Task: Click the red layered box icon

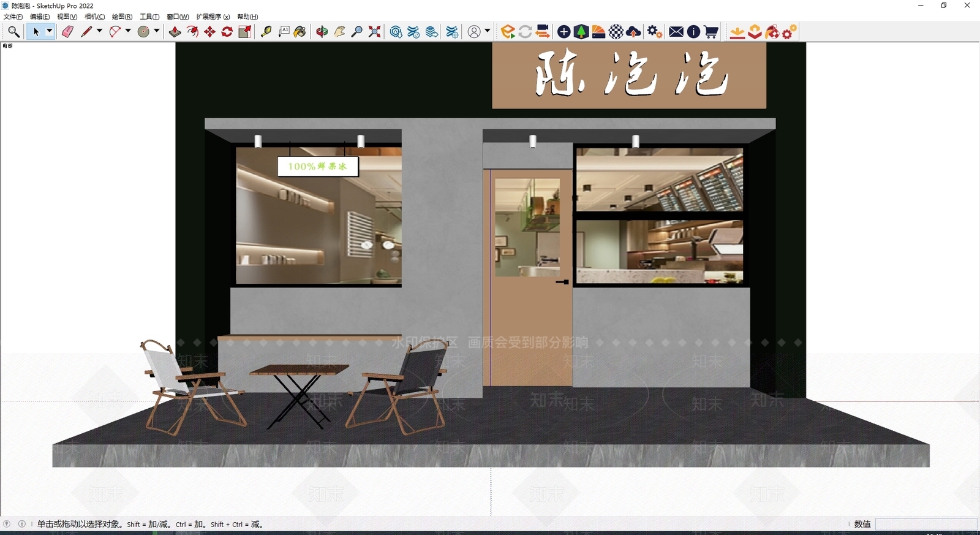Action: [755, 31]
